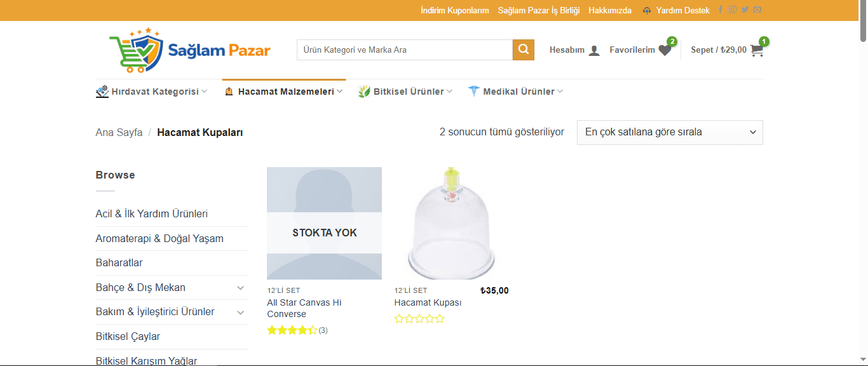The width and height of the screenshot is (868, 366).
Task: Expand the Bahçe & Dış Mekan category
Action: 241,288
